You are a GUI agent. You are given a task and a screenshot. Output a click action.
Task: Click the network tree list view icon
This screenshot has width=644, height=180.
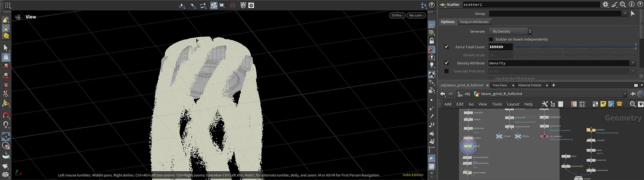click(x=553, y=104)
